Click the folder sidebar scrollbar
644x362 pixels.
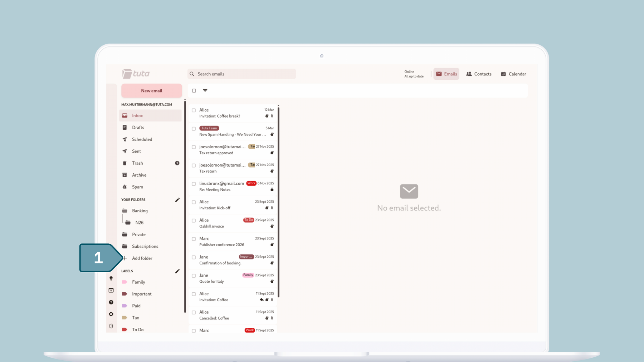pyautogui.click(x=185, y=207)
